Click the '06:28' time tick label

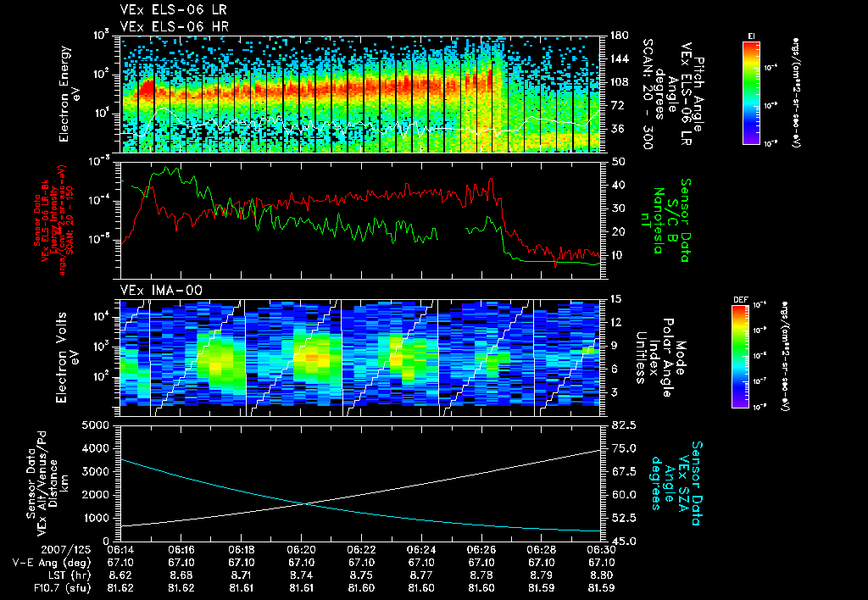(x=542, y=551)
